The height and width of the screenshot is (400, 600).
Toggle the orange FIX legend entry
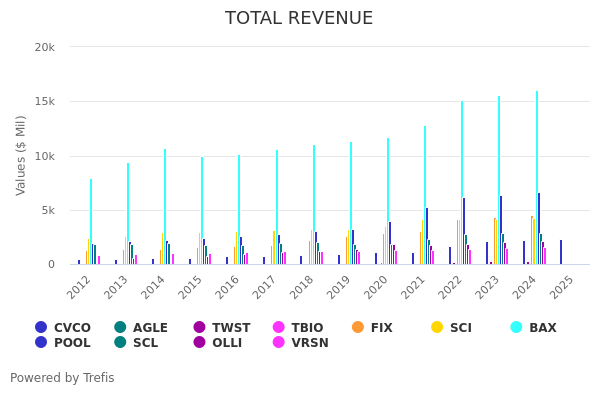[372, 328]
